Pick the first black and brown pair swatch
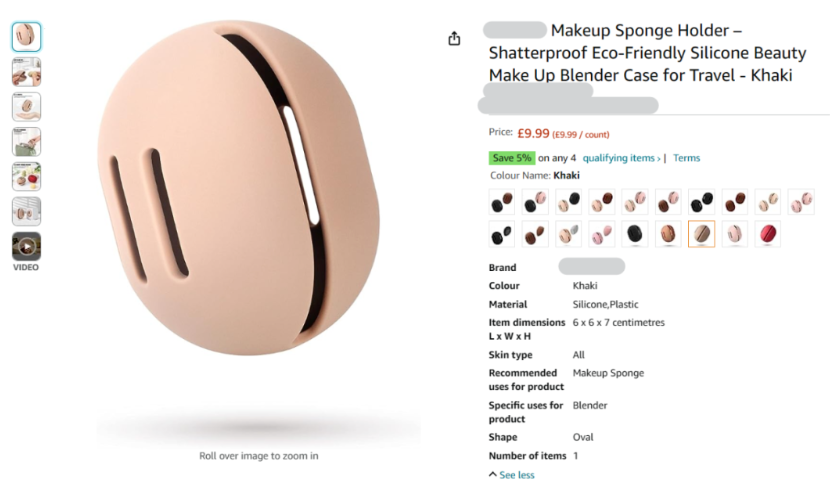The height and width of the screenshot is (504, 830). 502,202
